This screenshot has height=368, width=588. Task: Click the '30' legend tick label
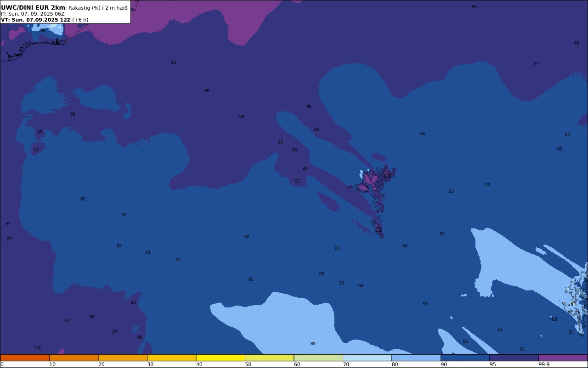150,364
